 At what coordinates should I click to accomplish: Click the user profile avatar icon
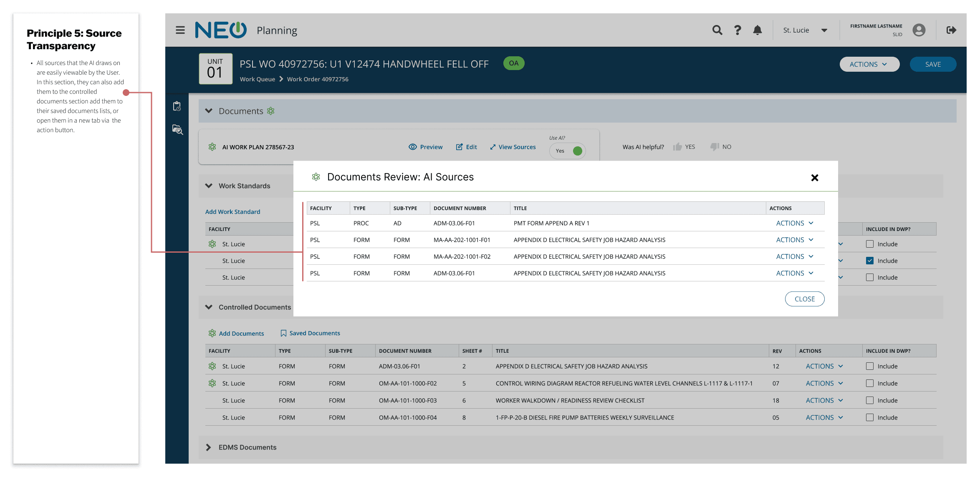919,30
